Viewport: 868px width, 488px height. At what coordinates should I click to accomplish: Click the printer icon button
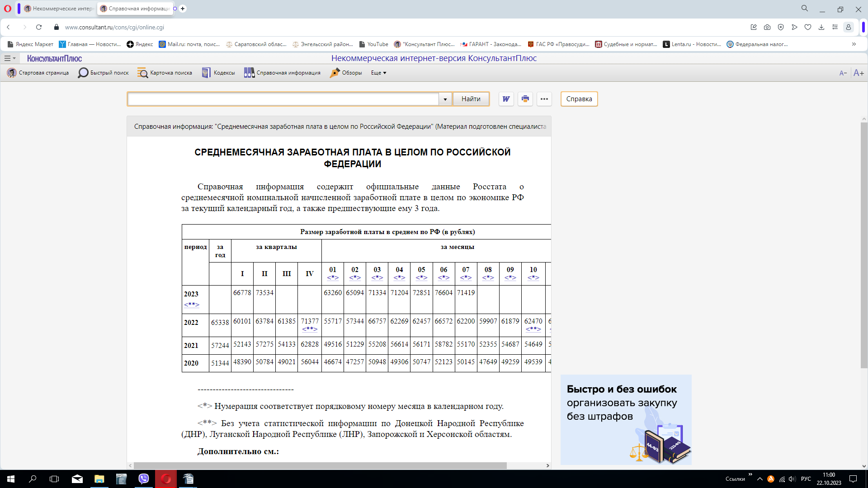point(525,99)
